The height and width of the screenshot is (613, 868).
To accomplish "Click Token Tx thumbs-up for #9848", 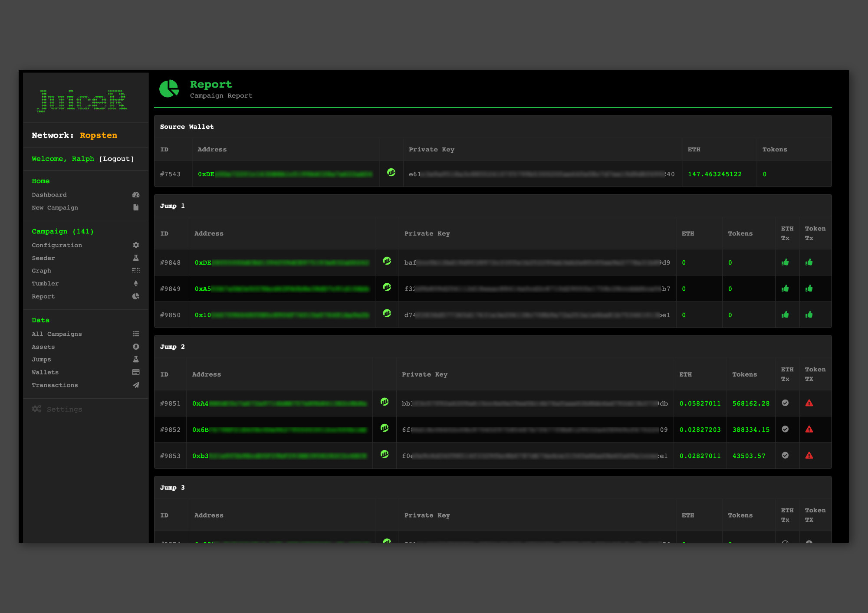I will point(809,262).
